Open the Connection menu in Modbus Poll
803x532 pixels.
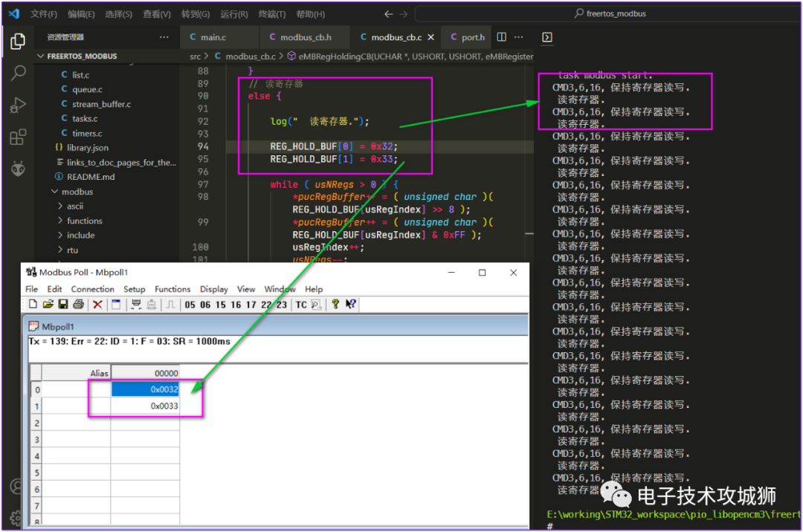(92, 289)
